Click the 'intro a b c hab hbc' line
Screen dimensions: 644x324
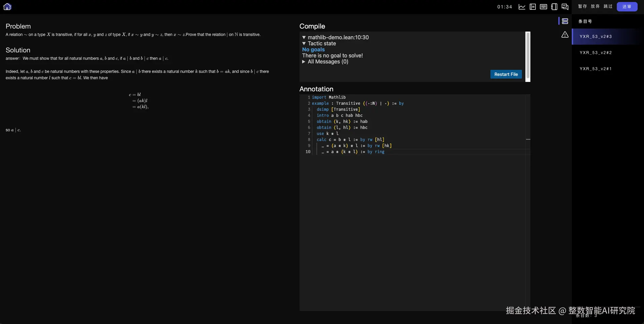click(x=339, y=115)
